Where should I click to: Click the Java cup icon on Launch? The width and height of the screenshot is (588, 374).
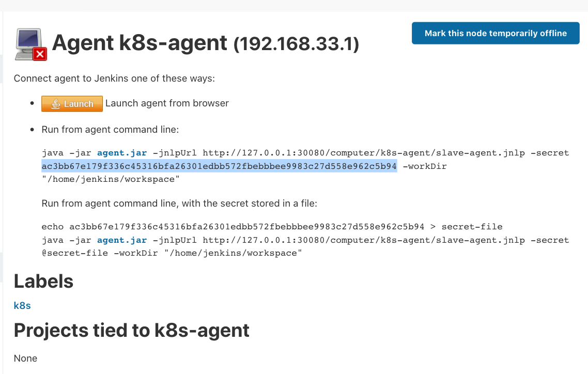(56, 104)
